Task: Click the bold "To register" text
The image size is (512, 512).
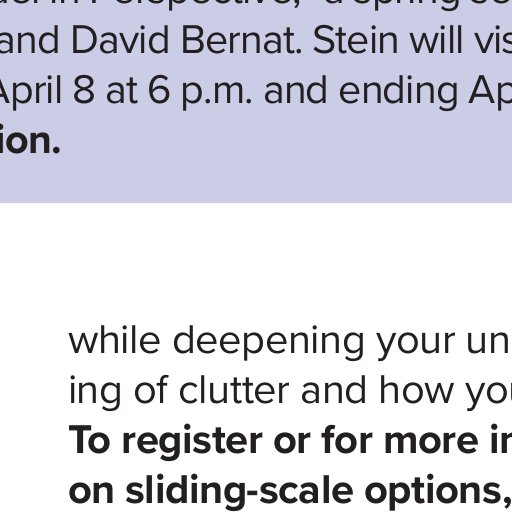Action: pyautogui.click(x=166, y=442)
